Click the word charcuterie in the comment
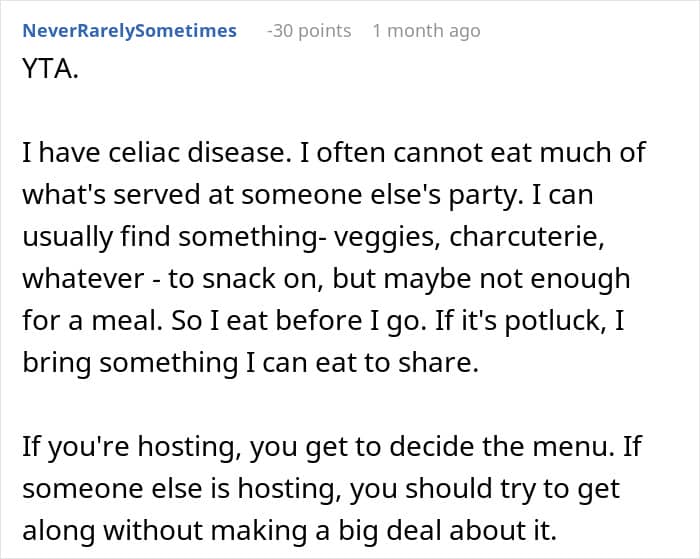The width and height of the screenshot is (700, 559). pos(527,237)
